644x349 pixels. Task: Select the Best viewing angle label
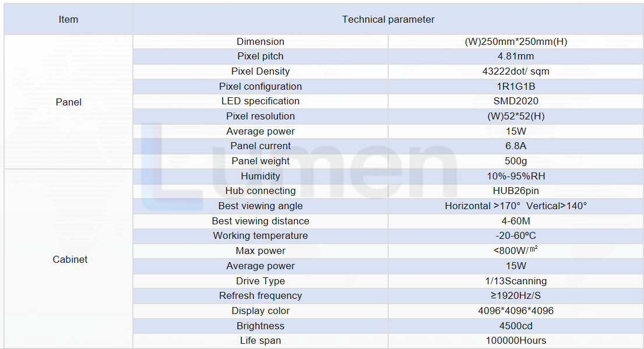(x=261, y=206)
